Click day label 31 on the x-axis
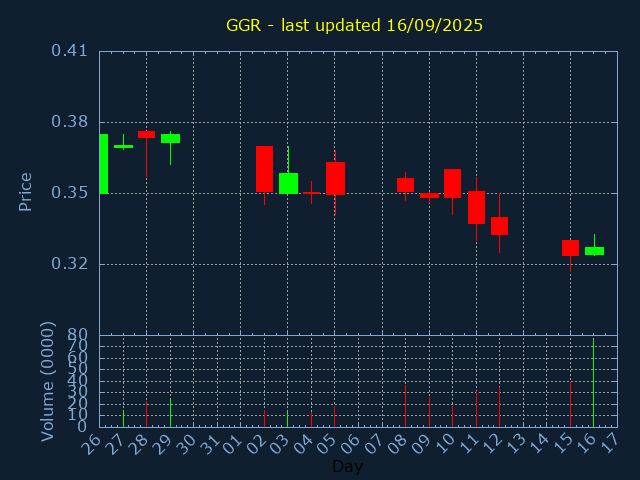The image size is (640, 480). click(x=208, y=444)
